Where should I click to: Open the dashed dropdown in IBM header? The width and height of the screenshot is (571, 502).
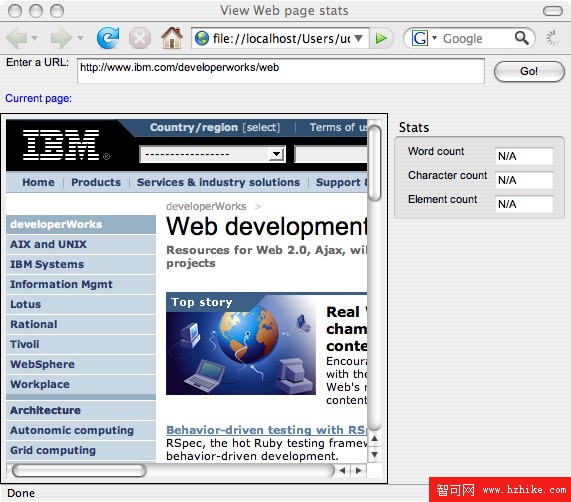pyautogui.click(x=213, y=154)
